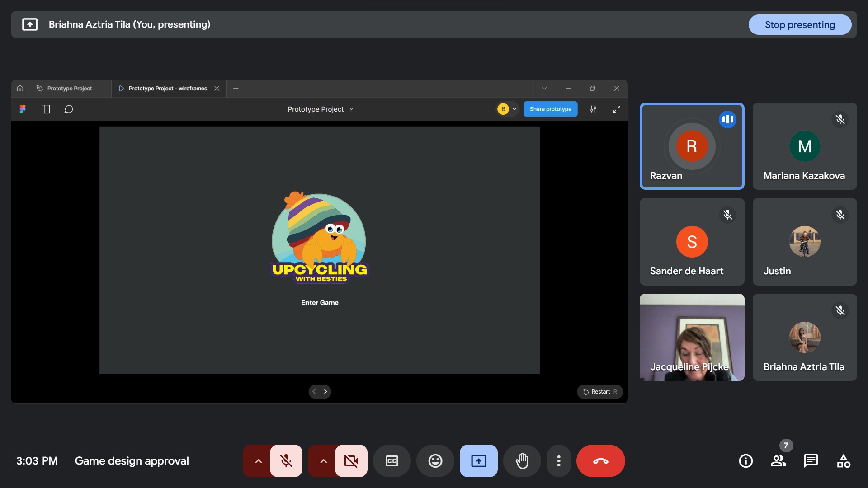The height and width of the screenshot is (488, 868).
Task: Select Jacqueline Pijcke's video tile
Action: pos(692,337)
